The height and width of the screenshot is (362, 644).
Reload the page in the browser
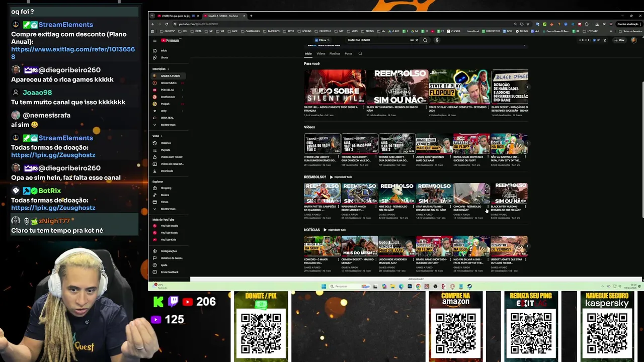click(167, 24)
